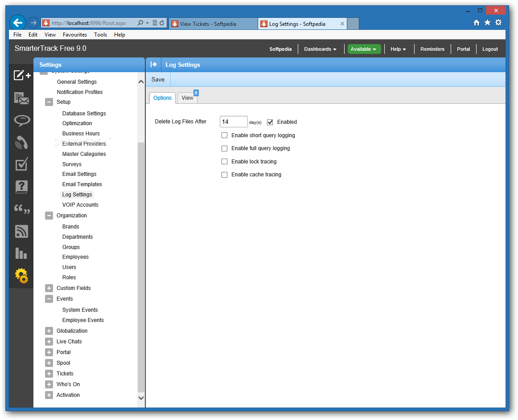This screenshot has width=518, height=420.
Task: Collapse the Organization tree node
Action: pos(49,216)
